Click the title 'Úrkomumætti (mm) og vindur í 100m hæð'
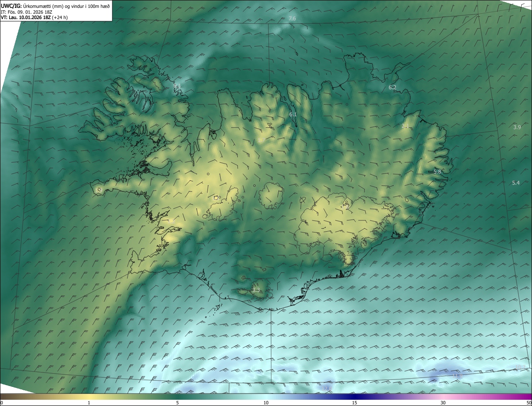This screenshot has width=532, height=406. pyautogui.click(x=66, y=6)
